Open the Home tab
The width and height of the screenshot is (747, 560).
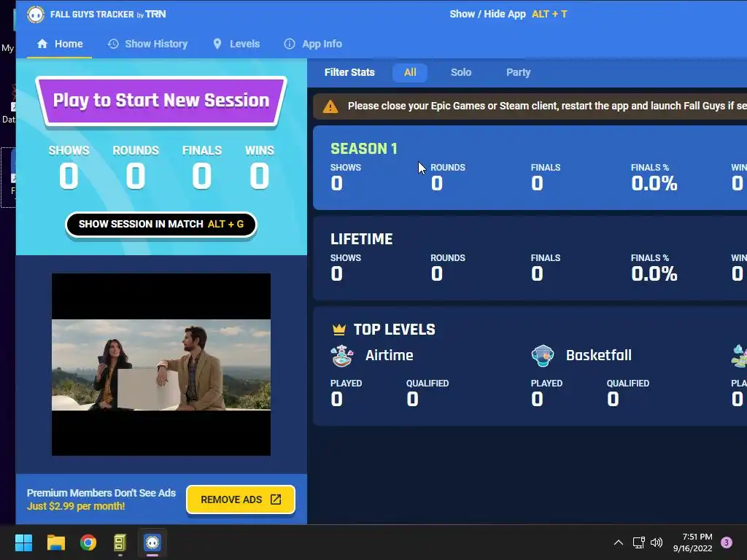60,44
